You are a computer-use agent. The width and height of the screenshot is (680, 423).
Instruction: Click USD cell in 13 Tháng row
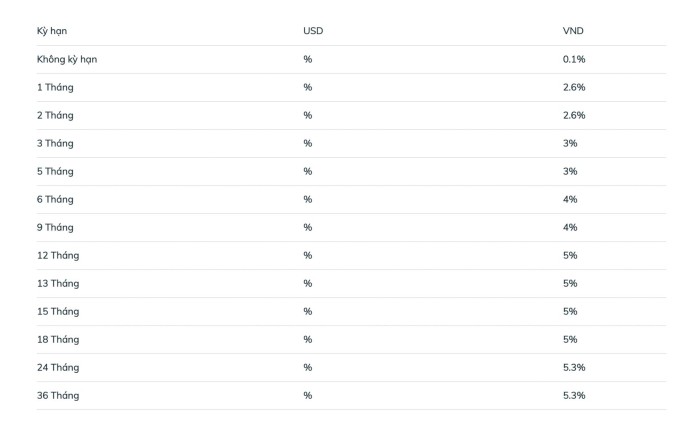308,283
